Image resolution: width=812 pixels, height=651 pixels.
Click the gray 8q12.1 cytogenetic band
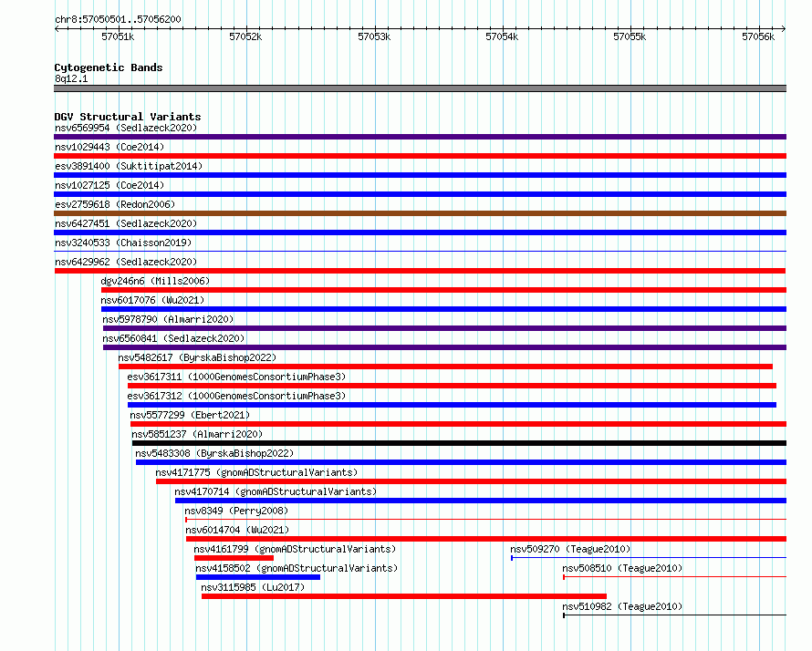tap(420, 88)
